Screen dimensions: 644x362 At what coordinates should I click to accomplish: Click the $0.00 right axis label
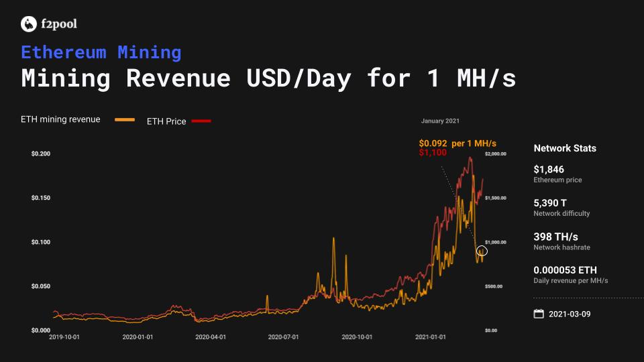coord(491,330)
